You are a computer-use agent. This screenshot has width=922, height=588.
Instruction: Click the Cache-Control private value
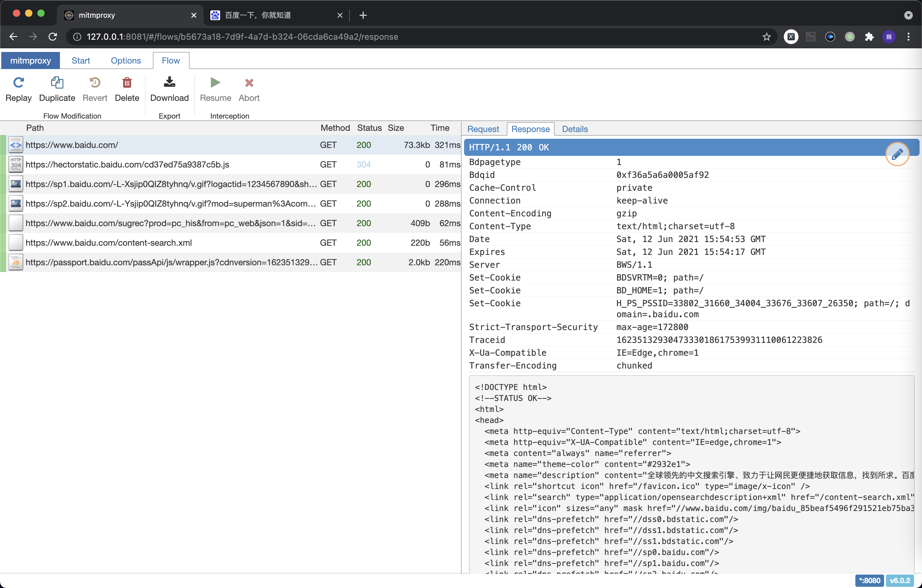tap(634, 188)
